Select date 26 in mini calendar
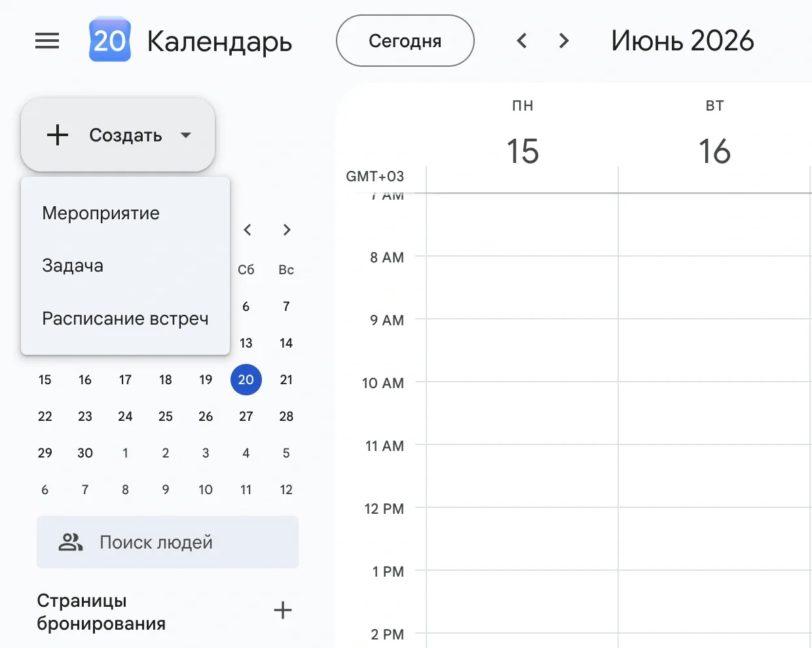Image resolution: width=812 pixels, height=648 pixels. tap(206, 416)
